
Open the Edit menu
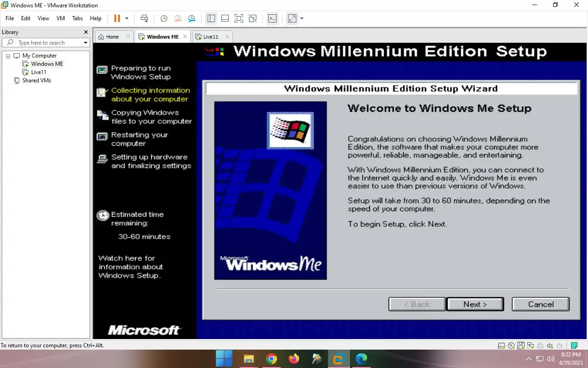(26, 18)
